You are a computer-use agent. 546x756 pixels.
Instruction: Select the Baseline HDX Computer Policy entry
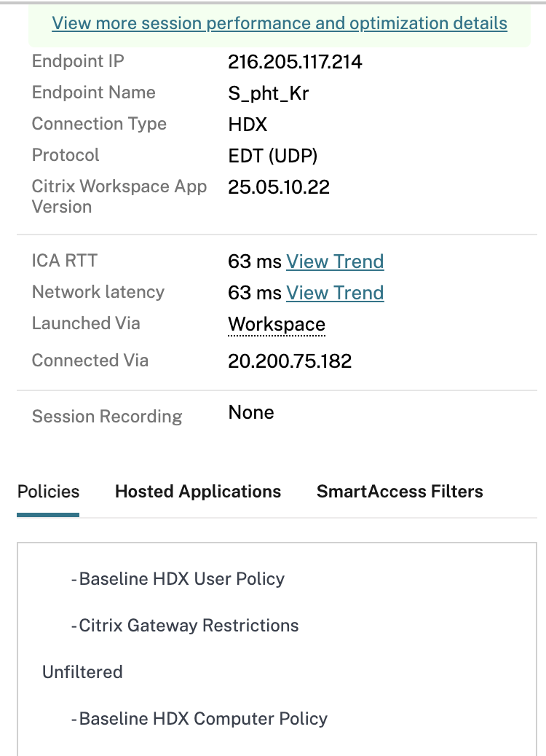(203, 719)
